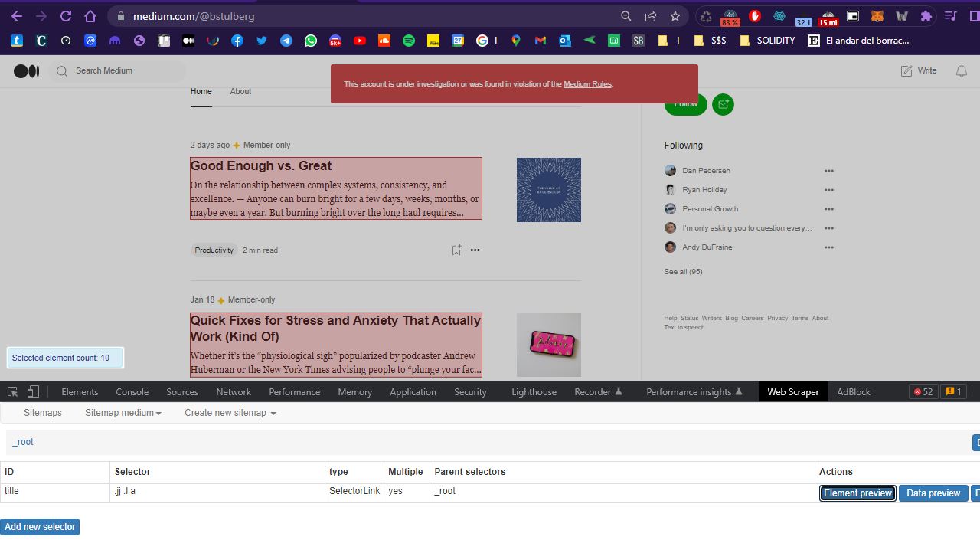Click the green subscribe envelope button

(723, 104)
